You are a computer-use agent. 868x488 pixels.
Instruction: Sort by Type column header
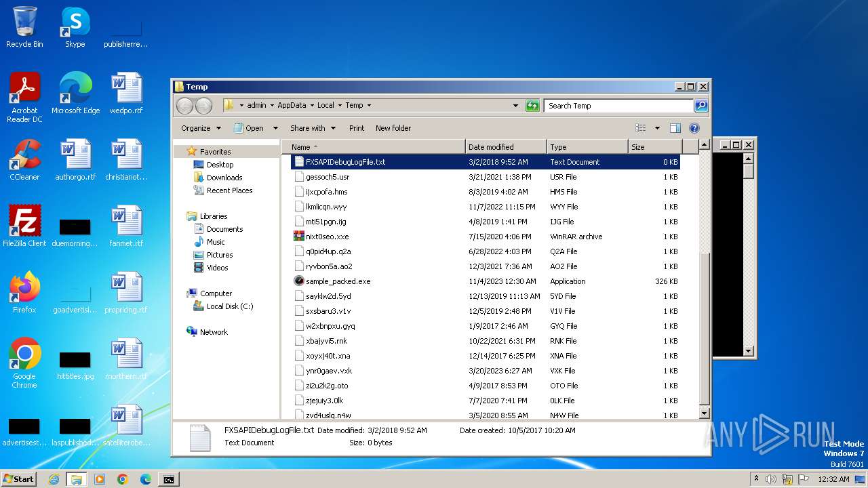(x=587, y=147)
